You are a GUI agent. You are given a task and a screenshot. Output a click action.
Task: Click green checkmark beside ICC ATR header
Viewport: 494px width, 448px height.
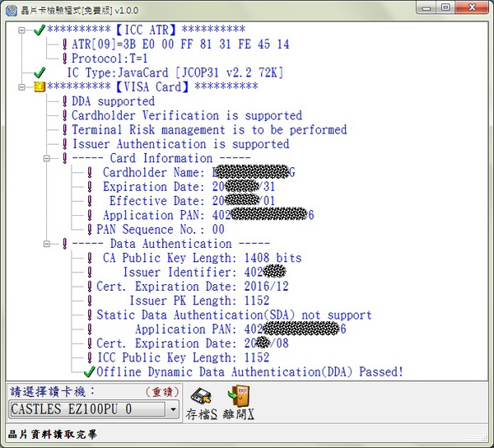[x=40, y=30]
